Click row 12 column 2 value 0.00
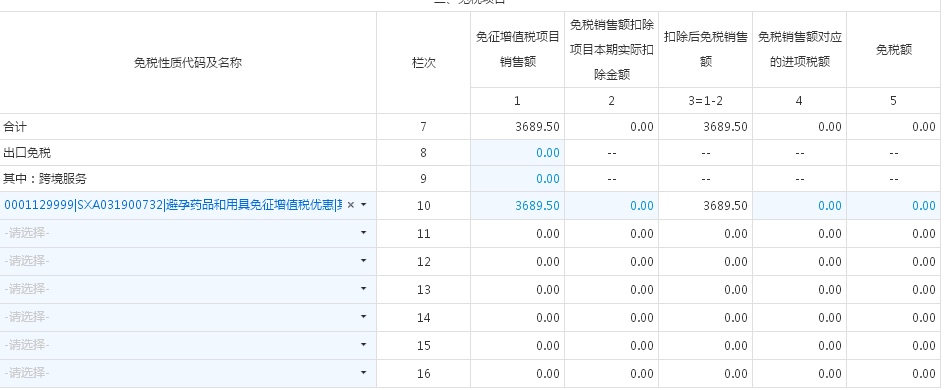947x390 pixels. 641,261
